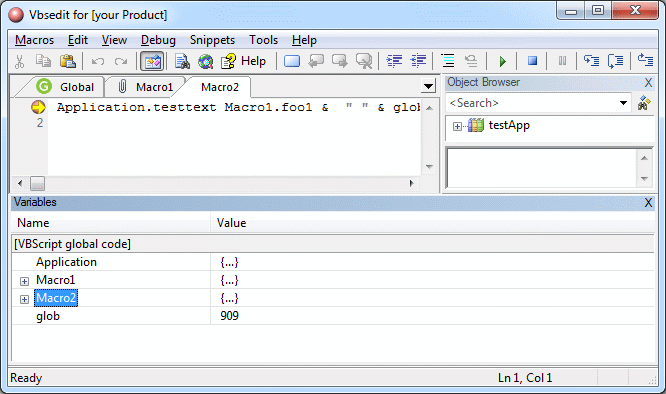Click editor horizontal scrollbar left arrow
The width and height of the screenshot is (666, 394).
[20, 183]
